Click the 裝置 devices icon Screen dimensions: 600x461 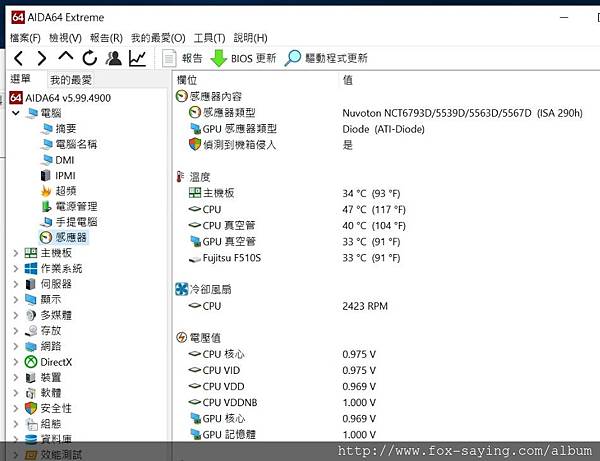click(31, 378)
